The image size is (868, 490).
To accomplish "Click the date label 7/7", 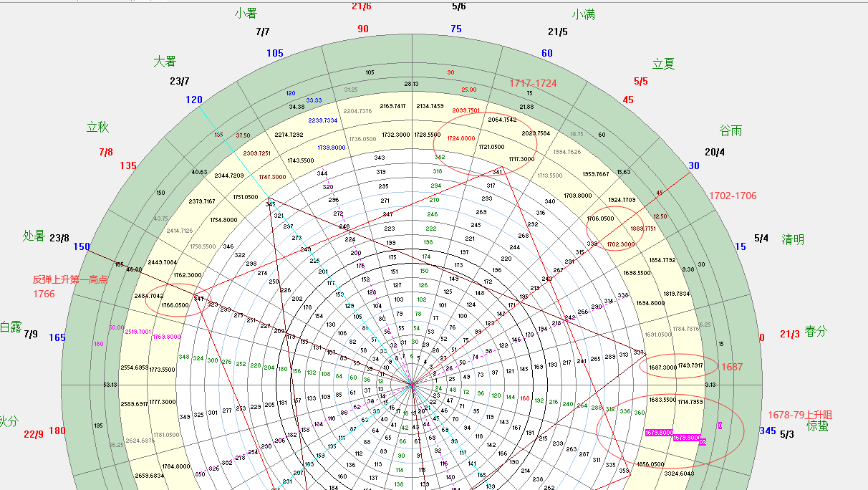I will tap(263, 32).
